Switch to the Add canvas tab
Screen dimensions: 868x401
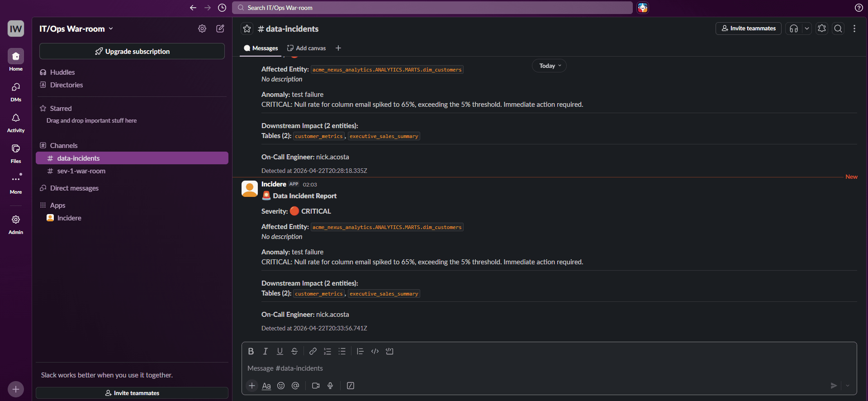click(x=307, y=48)
